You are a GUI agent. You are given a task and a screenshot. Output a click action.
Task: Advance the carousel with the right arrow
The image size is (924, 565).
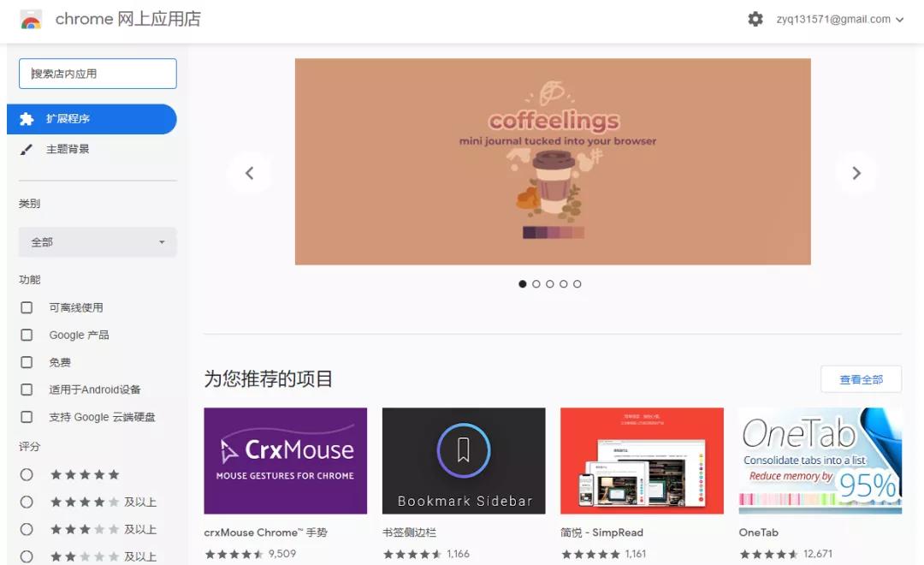click(x=856, y=172)
